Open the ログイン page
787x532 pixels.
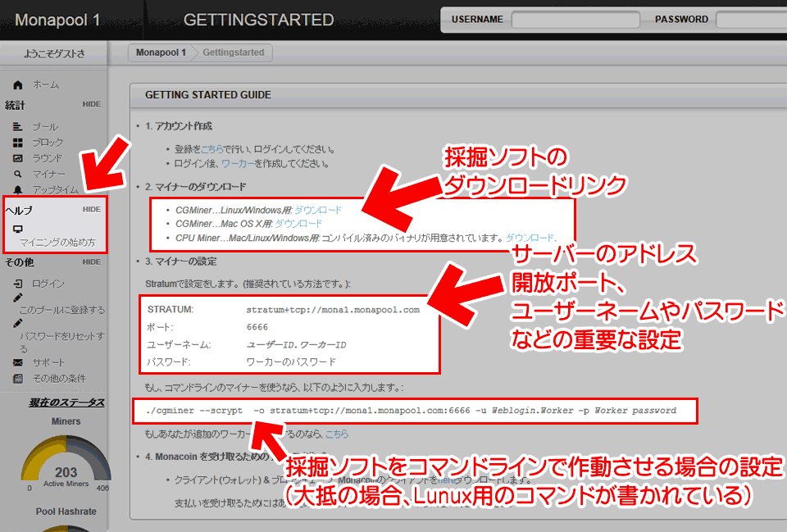[48, 284]
